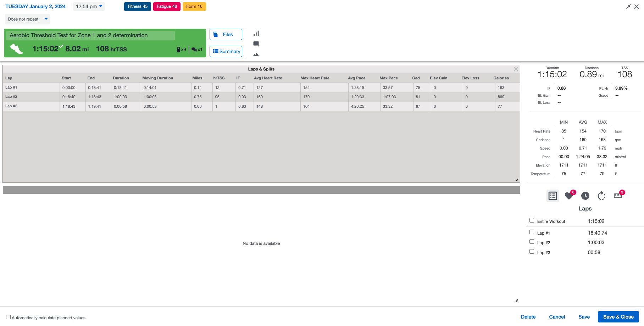Open the Files tab
Screen dimensions: 644x326
[226, 34]
